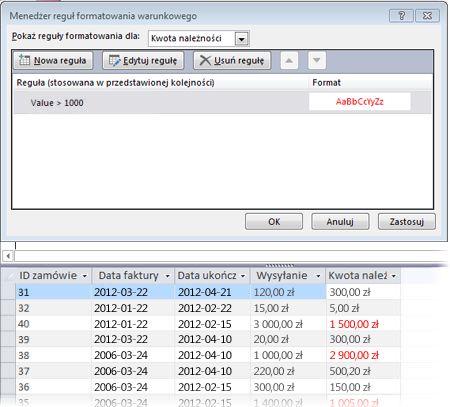The height and width of the screenshot is (407, 450).
Task: Click the horizontal scrollbar left arrow
Action: (x=8, y=256)
